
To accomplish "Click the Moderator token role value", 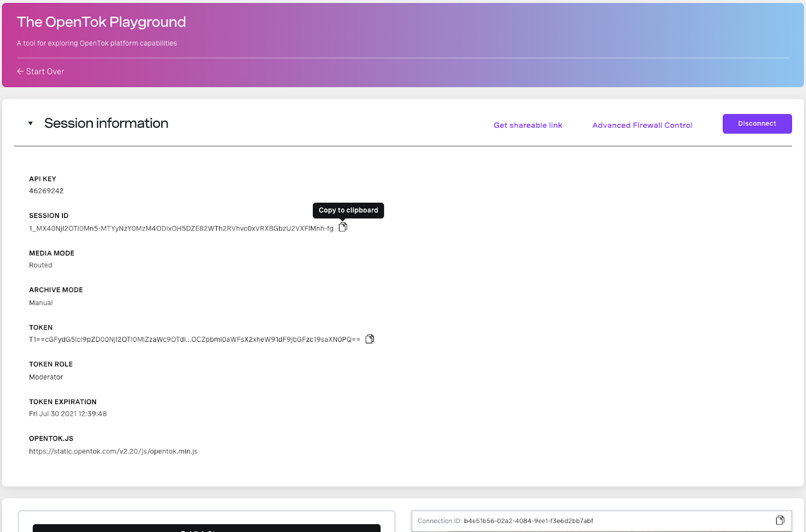I will 46,377.
